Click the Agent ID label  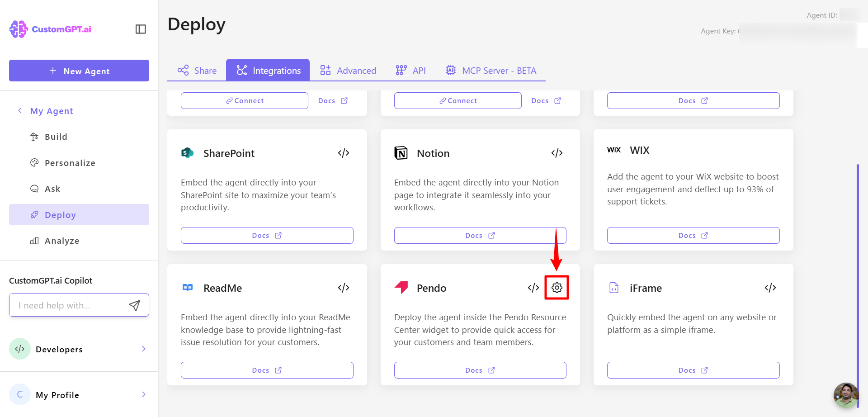821,15
